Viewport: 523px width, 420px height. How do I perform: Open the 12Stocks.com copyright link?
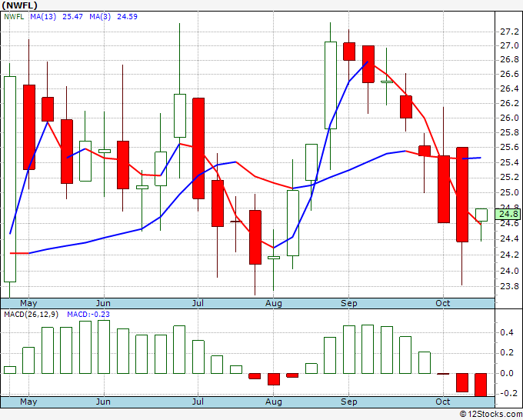click(491, 415)
